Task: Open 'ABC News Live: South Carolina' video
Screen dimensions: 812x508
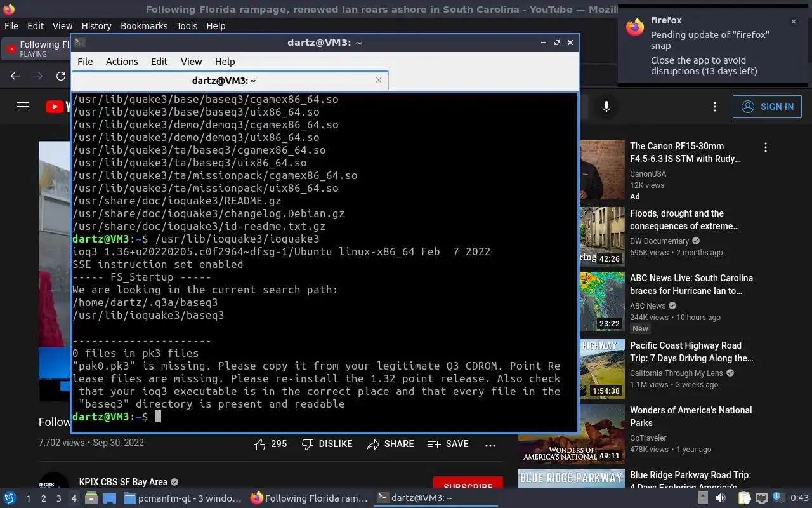Action: pos(691,284)
